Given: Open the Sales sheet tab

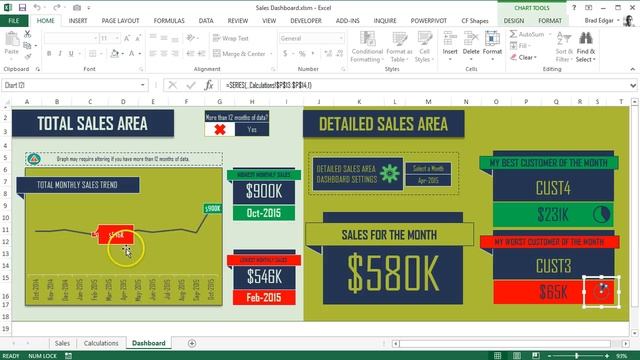Looking at the screenshot, I should tap(62, 343).
